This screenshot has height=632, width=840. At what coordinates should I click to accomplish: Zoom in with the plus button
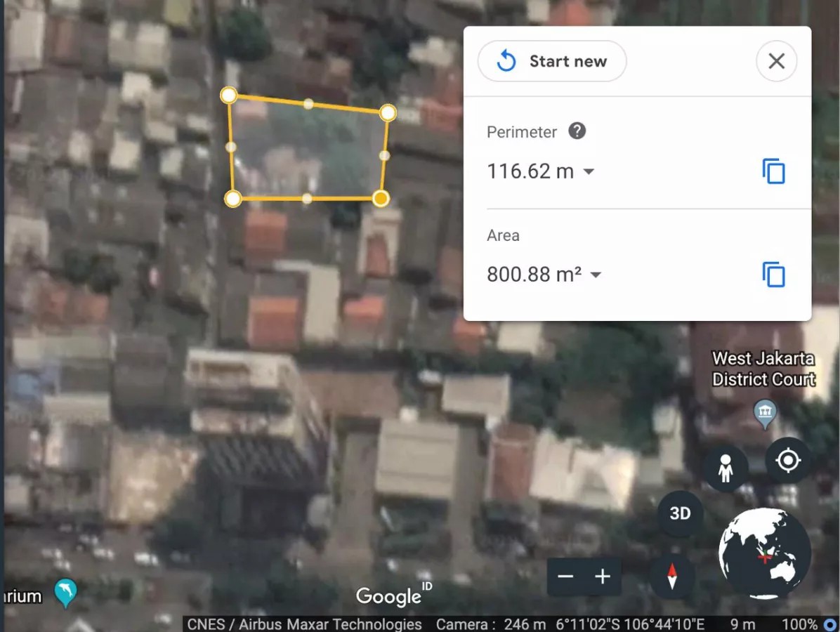602,577
